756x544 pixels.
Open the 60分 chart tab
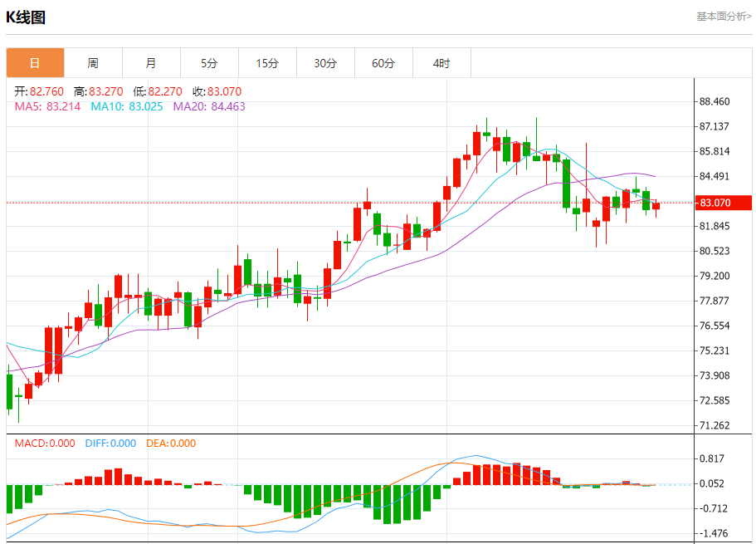pos(383,63)
